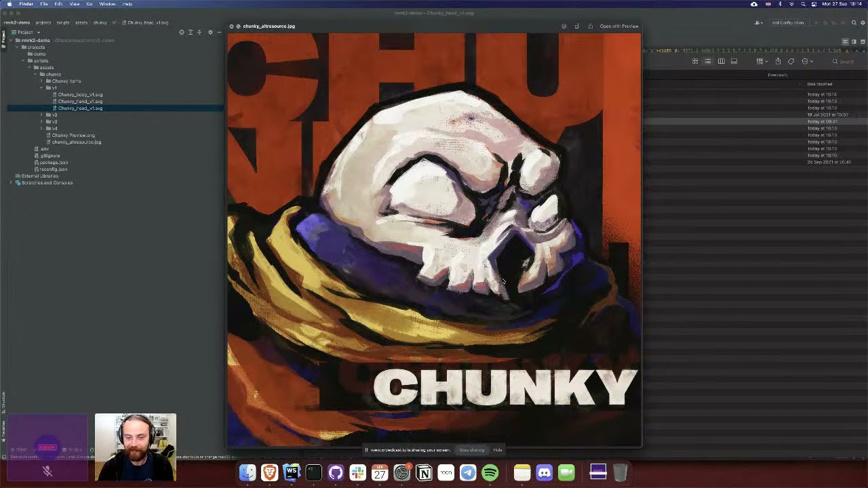This screenshot has width=868, height=488.
Task: Switch Finder to icon view
Action: tap(695, 61)
